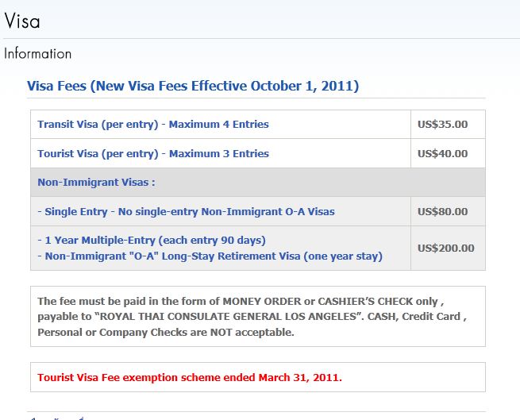Image resolution: width=520 pixels, height=420 pixels.
Task: Click the Single Entry Non-Immigrant O-A text
Action: pyautogui.click(x=186, y=212)
